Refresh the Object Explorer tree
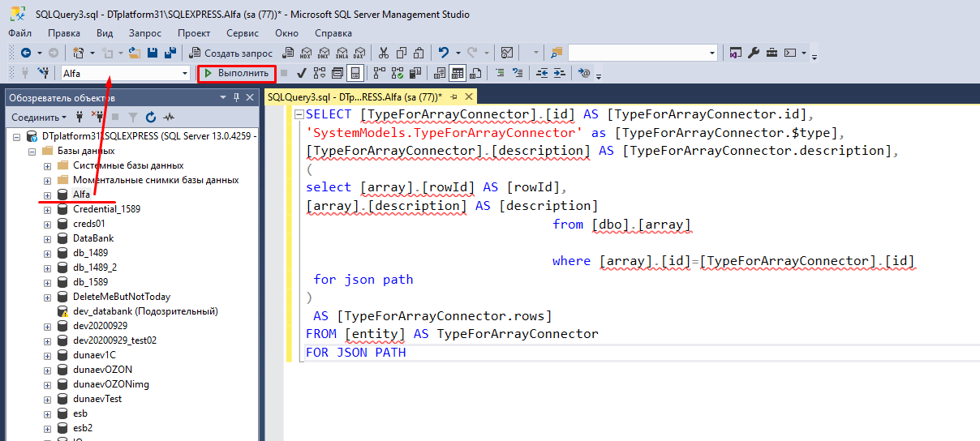 pyautogui.click(x=151, y=118)
